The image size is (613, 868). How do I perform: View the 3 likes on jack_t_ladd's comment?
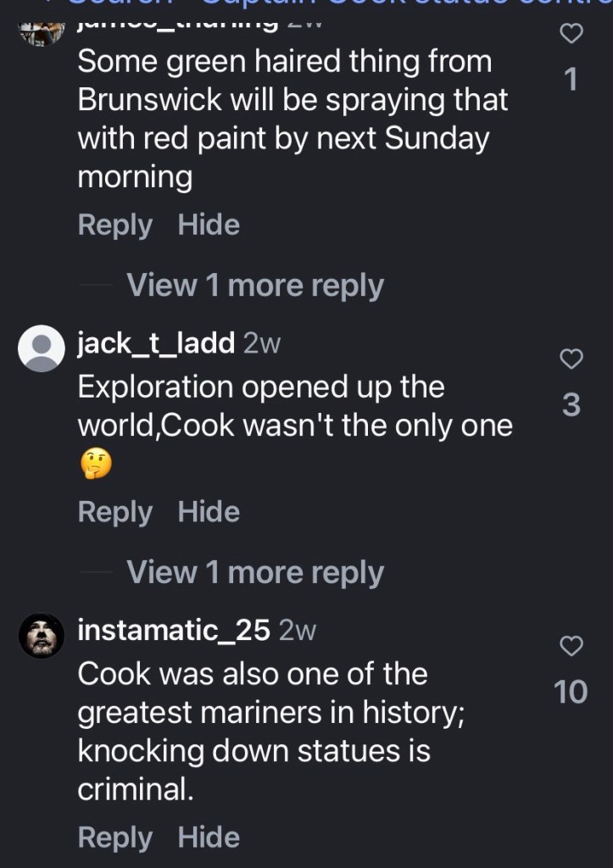(571, 406)
